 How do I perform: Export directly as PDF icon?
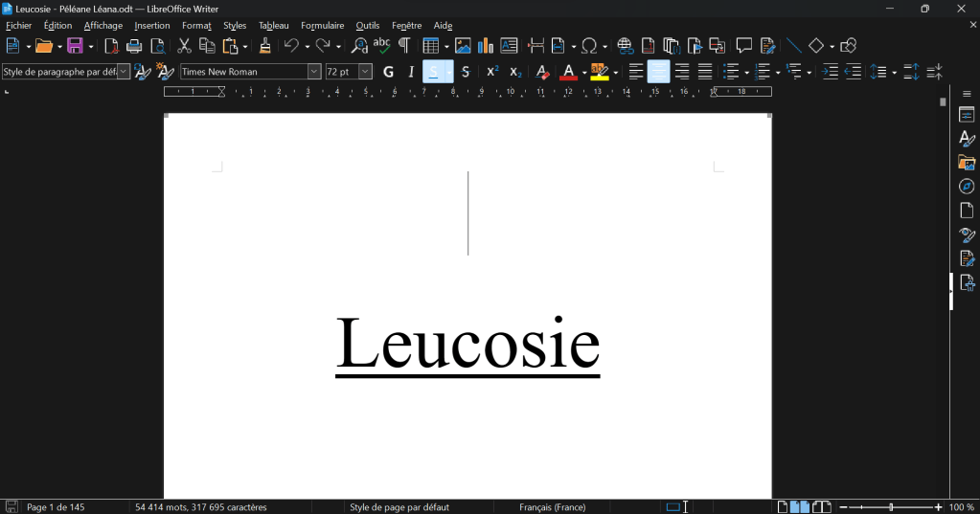(x=111, y=46)
